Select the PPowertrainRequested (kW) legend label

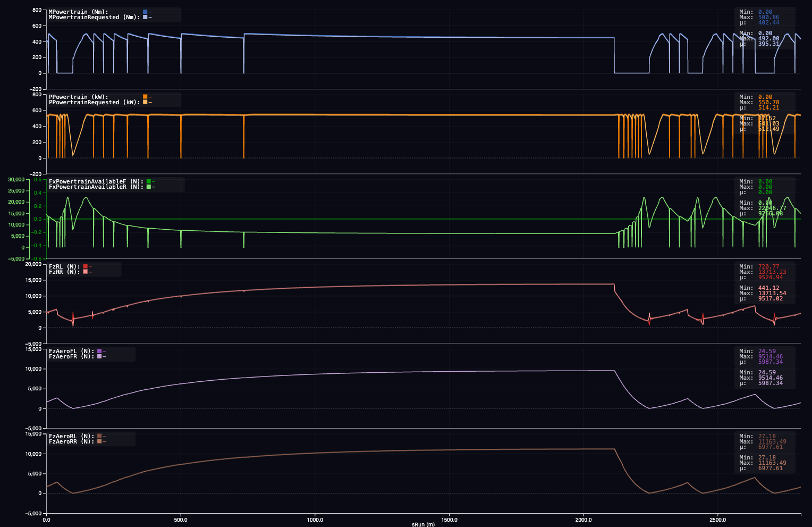pos(92,102)
